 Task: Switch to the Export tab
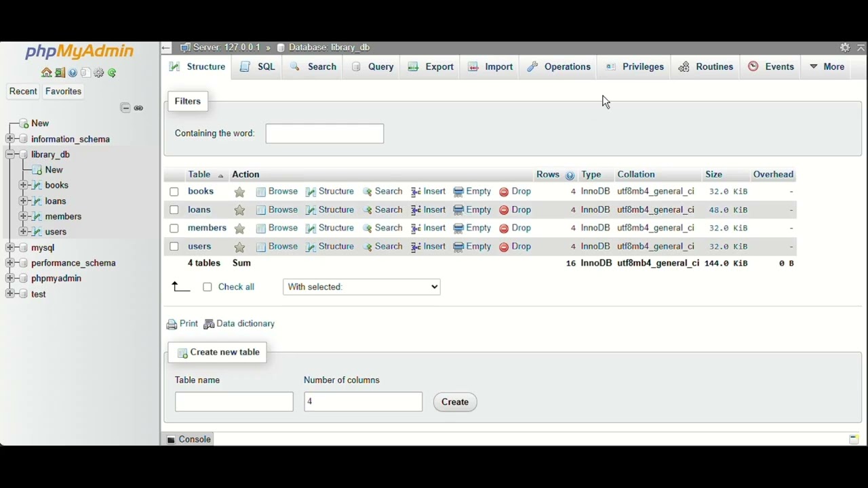pyautogui.click(x=431, y=66)
